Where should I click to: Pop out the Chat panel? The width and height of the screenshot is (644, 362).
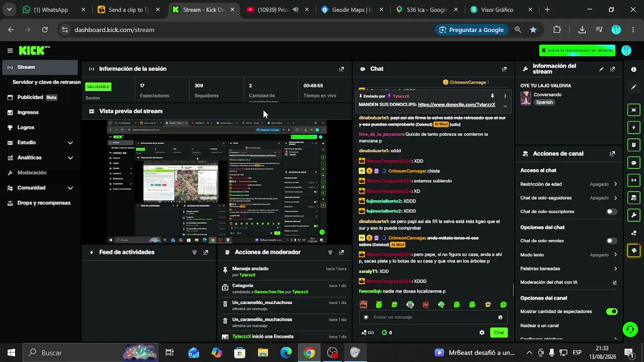(504, 69)
